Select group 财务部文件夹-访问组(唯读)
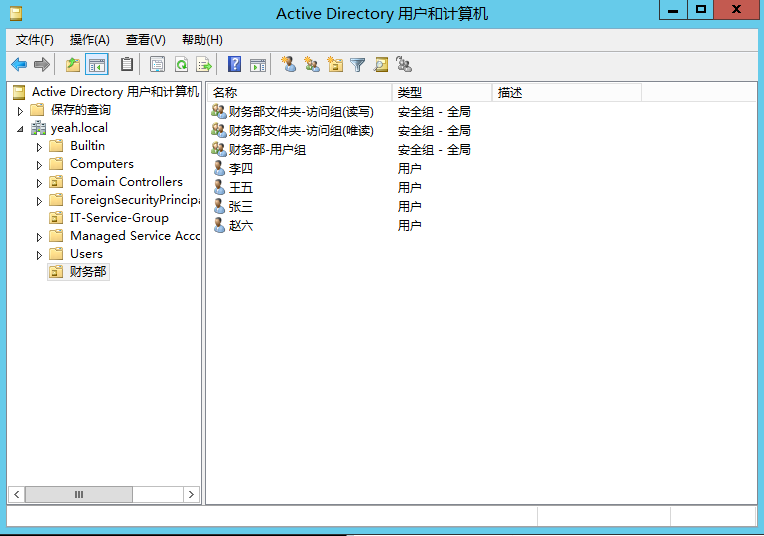 (x=301, y=131)
